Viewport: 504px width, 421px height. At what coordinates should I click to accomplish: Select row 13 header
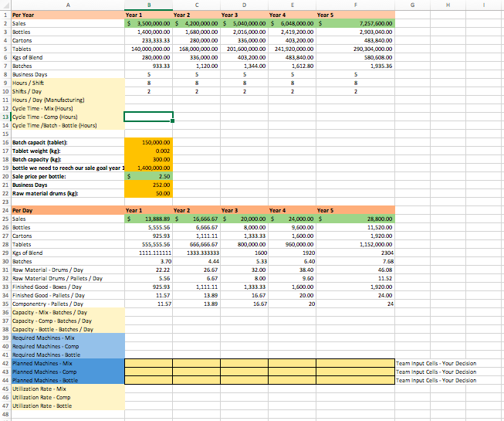(5, 117)
